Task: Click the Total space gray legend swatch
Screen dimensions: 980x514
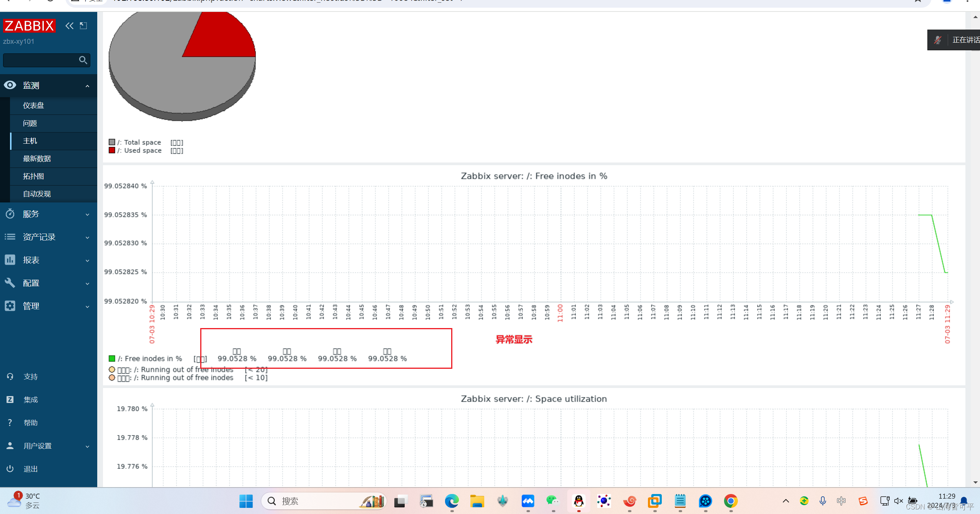Action: 112,142
